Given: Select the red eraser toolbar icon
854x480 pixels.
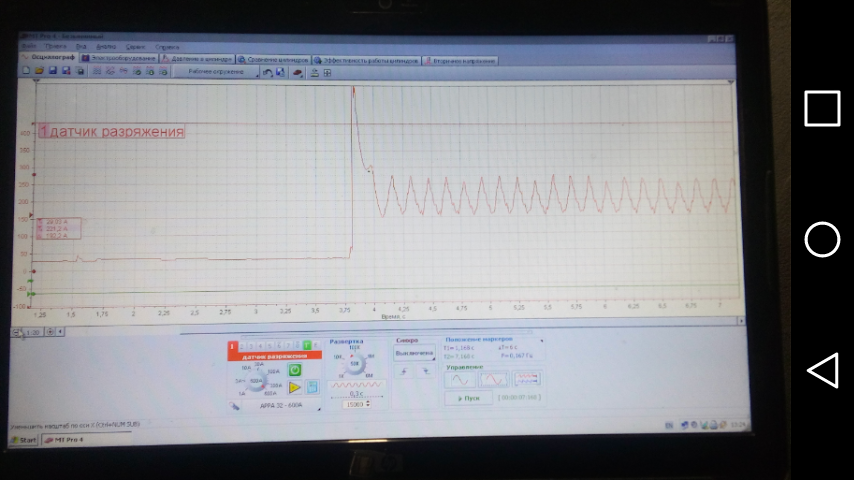Looking at the screenshot, I should tap(297, 72).
